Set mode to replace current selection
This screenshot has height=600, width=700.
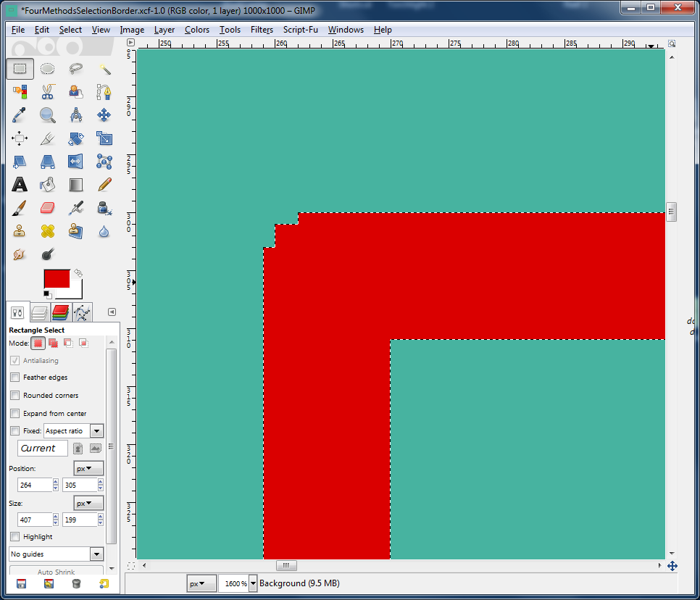pyautogui.click(x=38, y=343)
